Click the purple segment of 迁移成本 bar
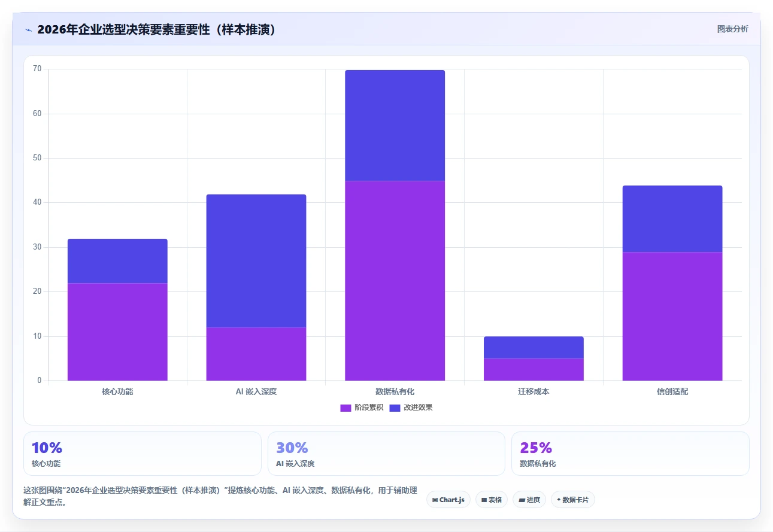 (533, 369)
